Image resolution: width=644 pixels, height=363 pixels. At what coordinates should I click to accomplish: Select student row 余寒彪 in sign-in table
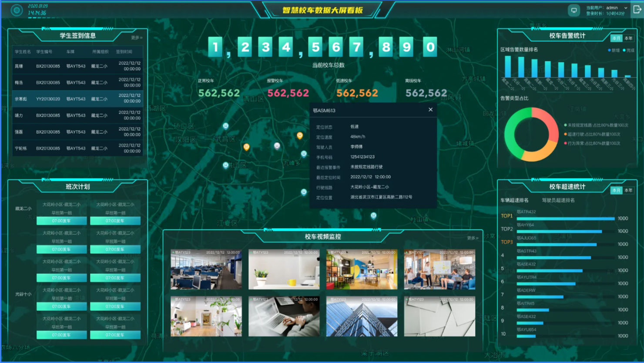[77, 99]
